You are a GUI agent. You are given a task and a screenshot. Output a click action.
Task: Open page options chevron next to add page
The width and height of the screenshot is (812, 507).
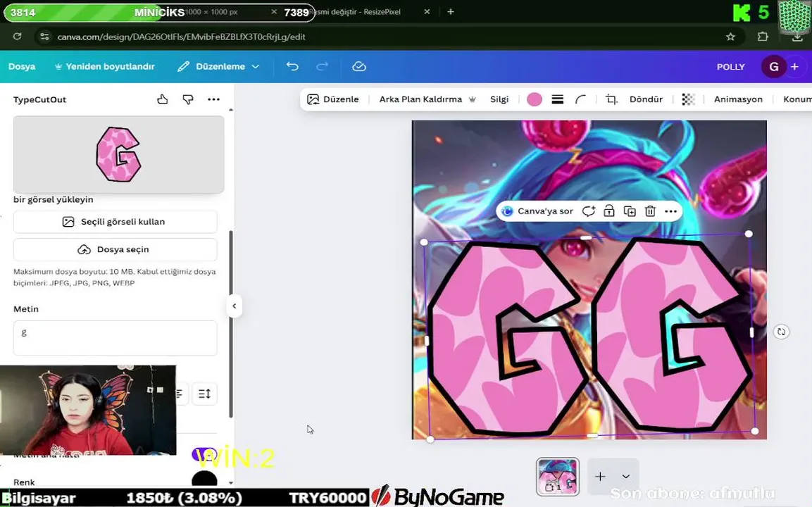pos(625,477)
